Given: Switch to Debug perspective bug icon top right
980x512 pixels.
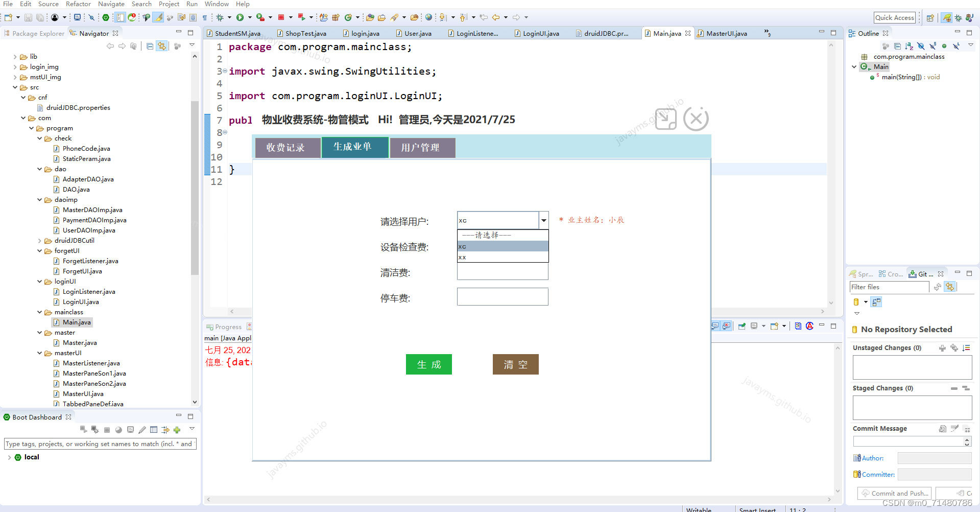Looking at the screenshot, I should click(958, 18).
